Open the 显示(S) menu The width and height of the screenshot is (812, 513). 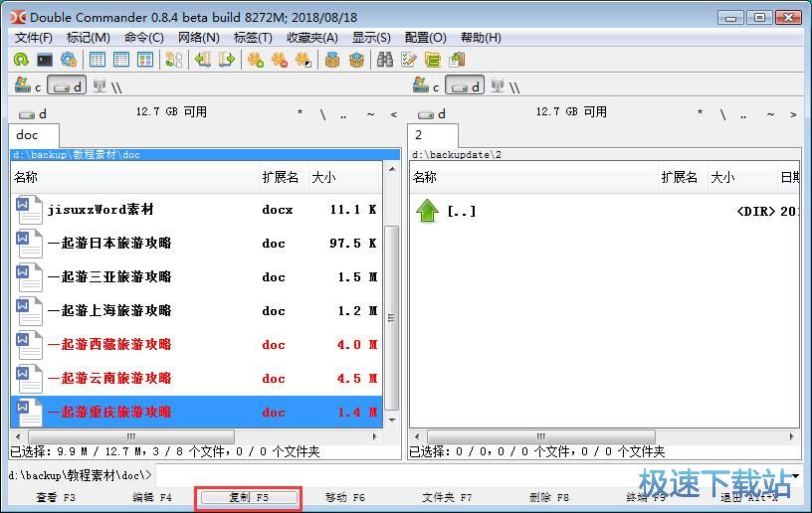(371, 38)
